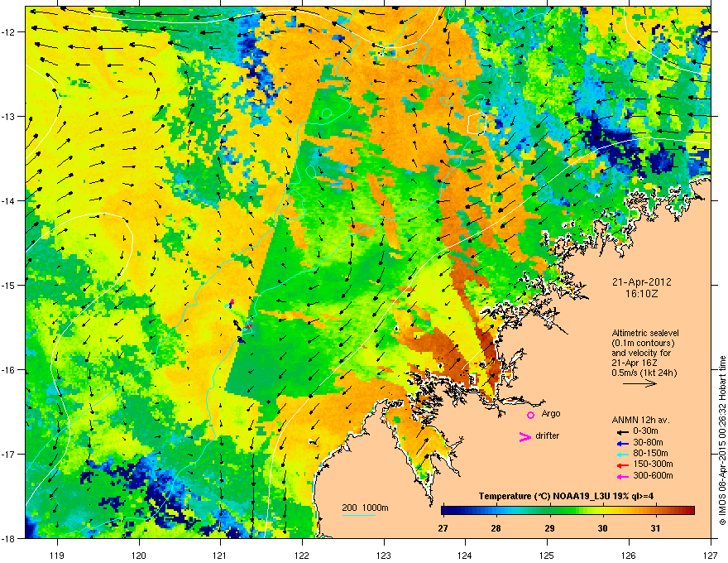This screenshot has width=728, height=563.
Task: Click the 'drifter' legend label
Action: pos(548,435)
